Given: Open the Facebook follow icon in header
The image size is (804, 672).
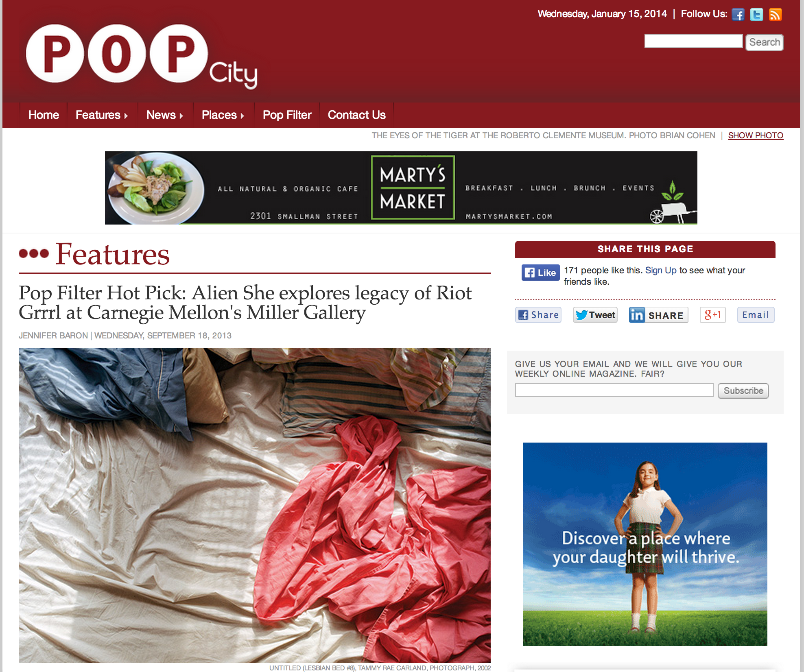Looking at the screenshot, I should pyautogui.click(x=738, y=15).
